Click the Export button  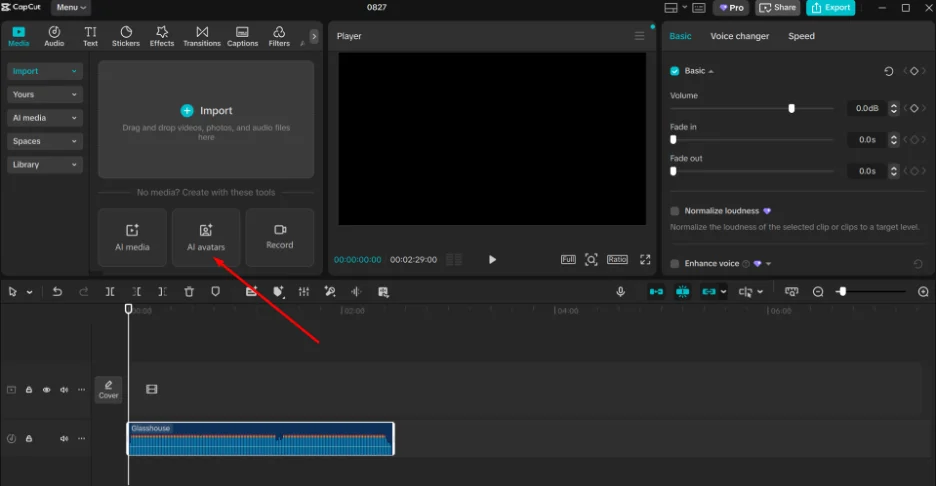click(830, 8)
